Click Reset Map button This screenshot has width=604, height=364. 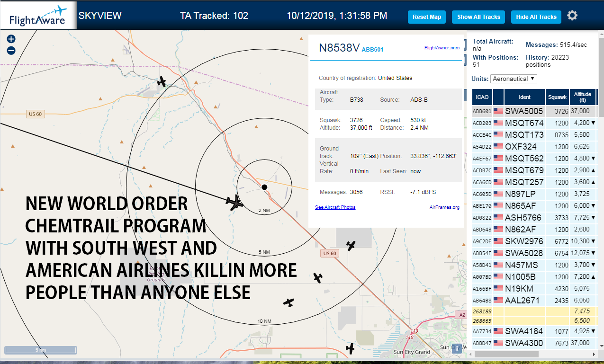coord(427,17)
